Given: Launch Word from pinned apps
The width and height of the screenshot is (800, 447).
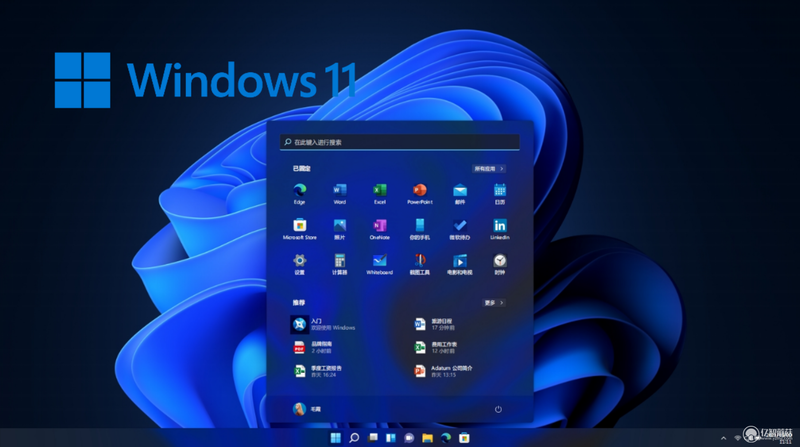Looking at the screenshot, I should coord(340,190).
